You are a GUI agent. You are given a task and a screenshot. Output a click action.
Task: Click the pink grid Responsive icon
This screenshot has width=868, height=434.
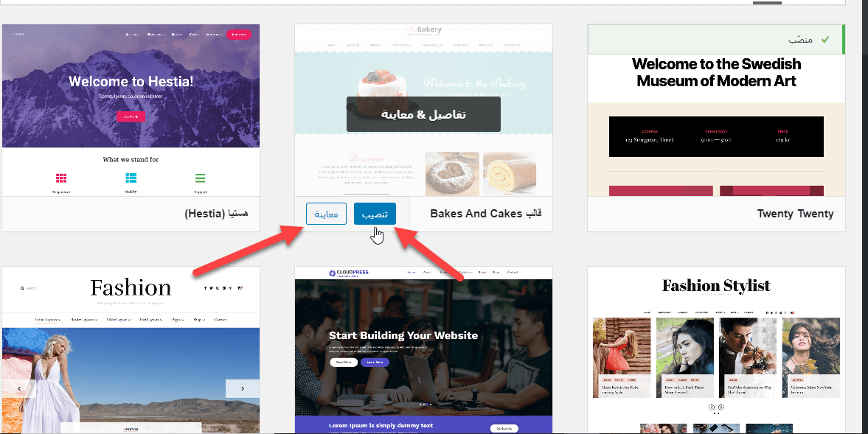tap(61, 178)
